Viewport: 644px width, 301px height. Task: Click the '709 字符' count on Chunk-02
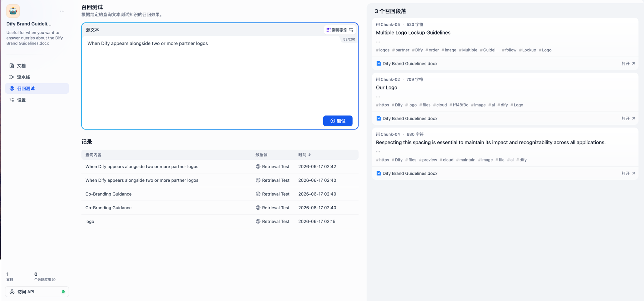coord(415,79)
